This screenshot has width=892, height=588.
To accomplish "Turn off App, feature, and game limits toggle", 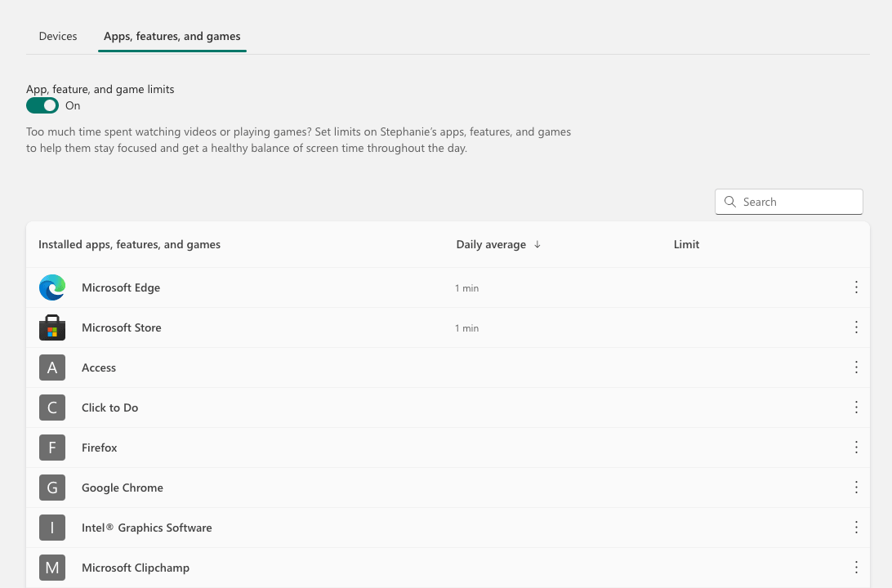I will click(42, 106).
